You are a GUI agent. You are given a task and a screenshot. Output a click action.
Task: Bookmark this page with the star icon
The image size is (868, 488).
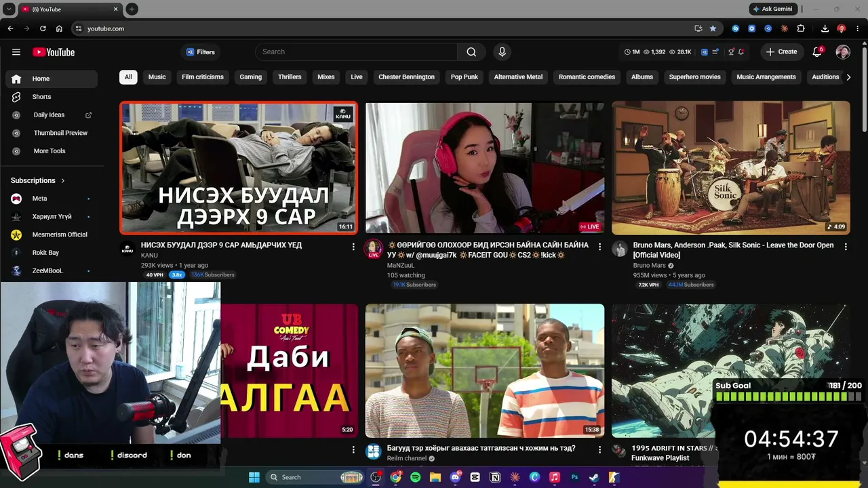[713, 28]
